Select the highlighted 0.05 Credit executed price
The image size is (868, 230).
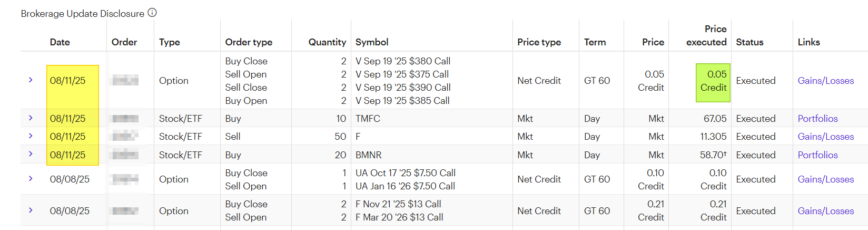coord(713,81)
